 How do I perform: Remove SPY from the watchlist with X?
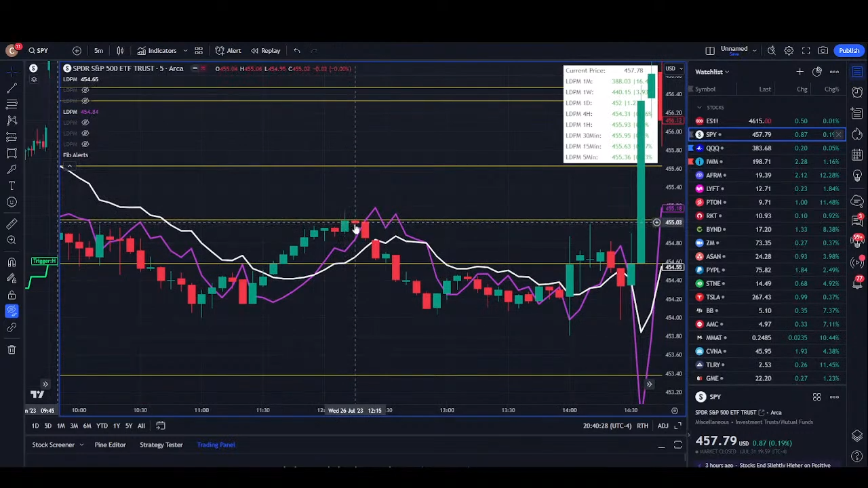839,135
